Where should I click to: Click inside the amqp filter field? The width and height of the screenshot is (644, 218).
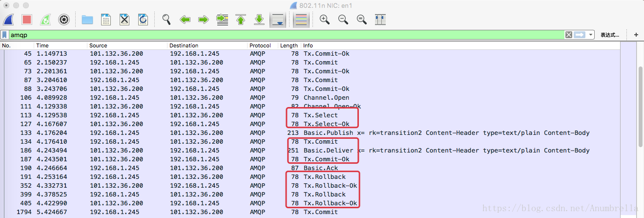(286, 35)
